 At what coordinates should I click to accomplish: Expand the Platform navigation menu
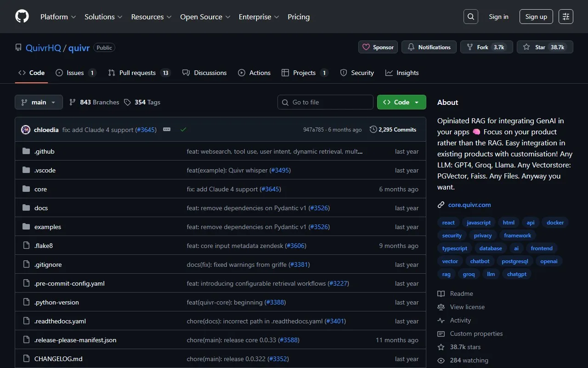pos(58,17)
